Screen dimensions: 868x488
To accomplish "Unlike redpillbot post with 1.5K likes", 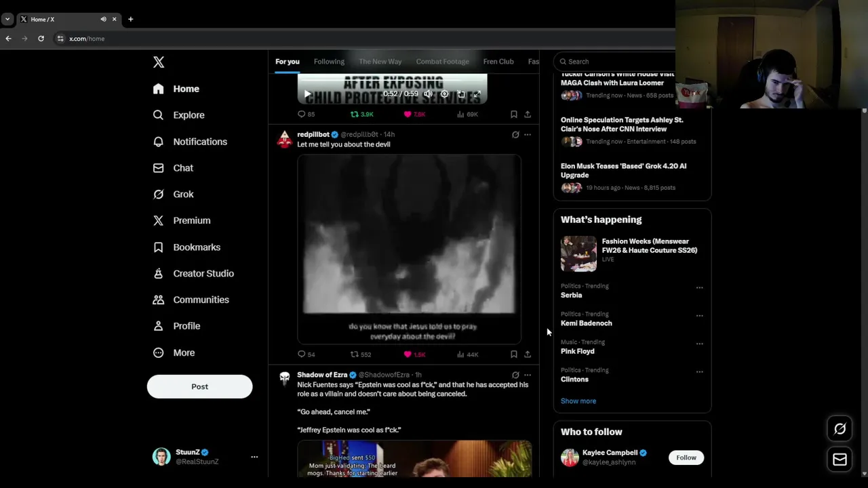I will coord(414,354).
